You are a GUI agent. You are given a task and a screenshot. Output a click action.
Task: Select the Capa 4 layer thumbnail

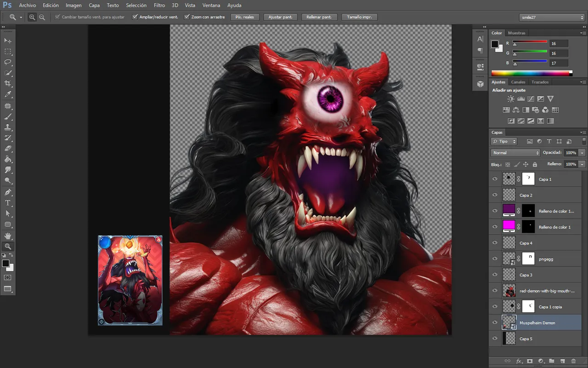click(509, 243)
